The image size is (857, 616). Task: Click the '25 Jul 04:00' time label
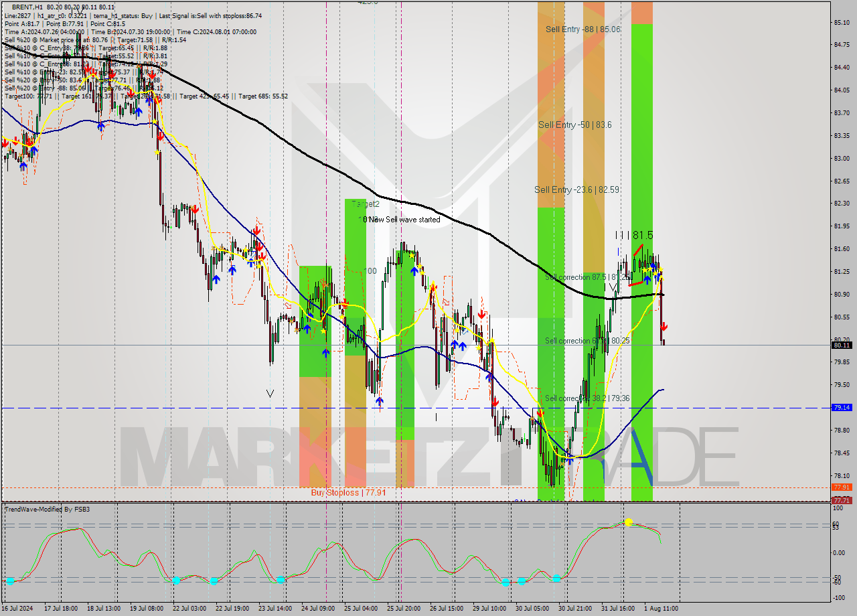pyautogui.click(x=362, y=609)
